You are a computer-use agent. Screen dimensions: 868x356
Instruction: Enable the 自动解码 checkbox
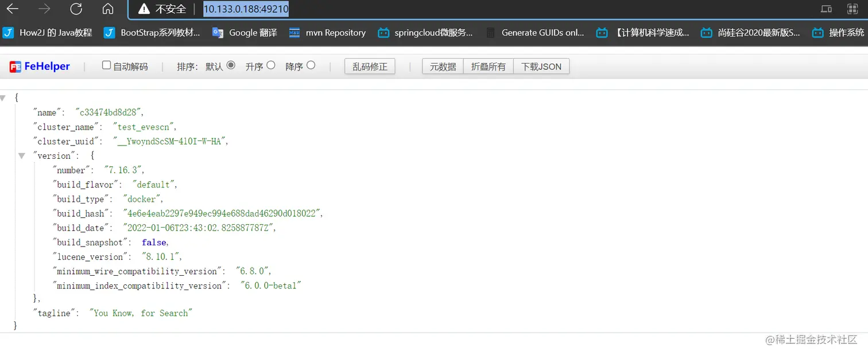point(106,65)
